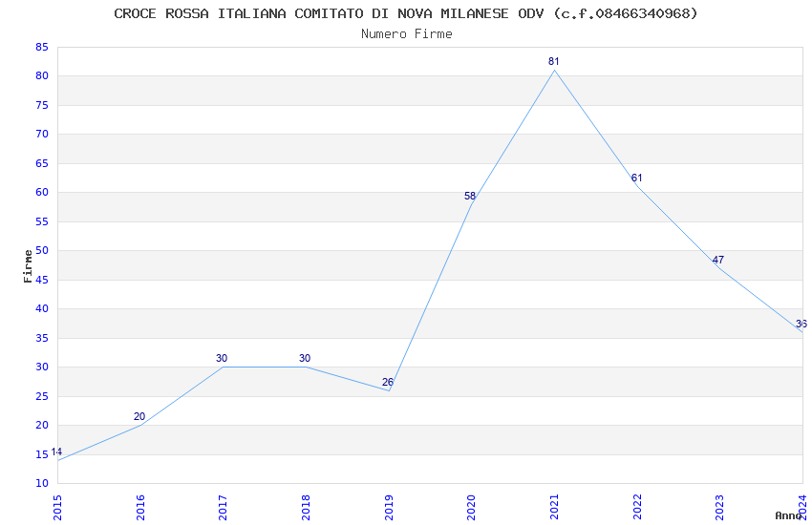The height and width of the screenshot is (525, 812).
Task: Click the y-axis tick 30
Action: (x=42, y=367)
